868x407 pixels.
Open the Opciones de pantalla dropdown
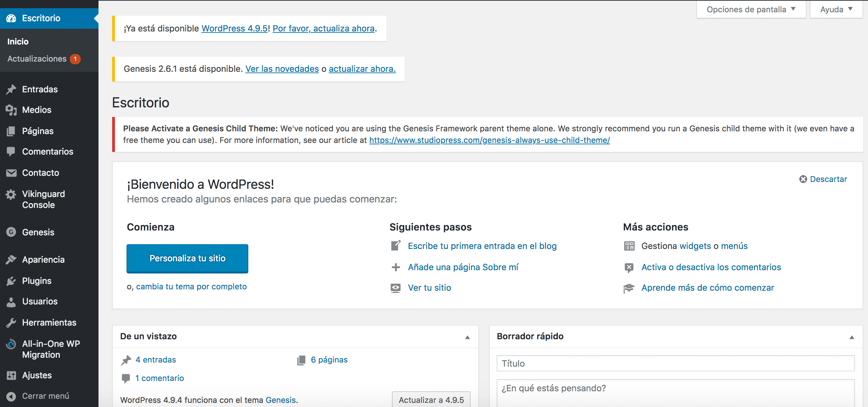[751, 10]
